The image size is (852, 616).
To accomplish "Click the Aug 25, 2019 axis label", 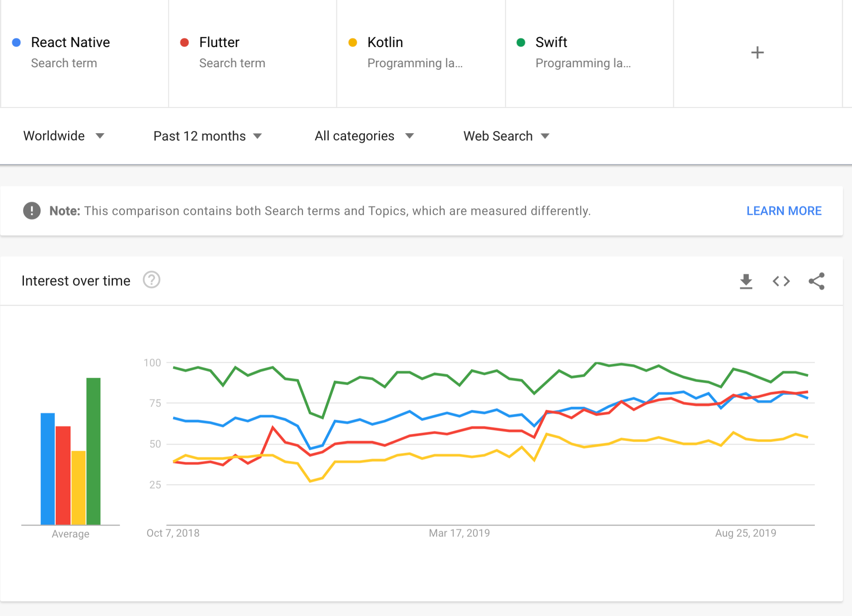I will (746, 533).
